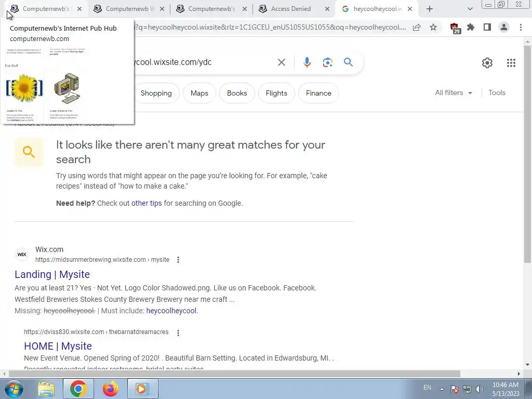Filter results by Flights
This screenshot has width=532, height=399.
(x=276, y=93)
